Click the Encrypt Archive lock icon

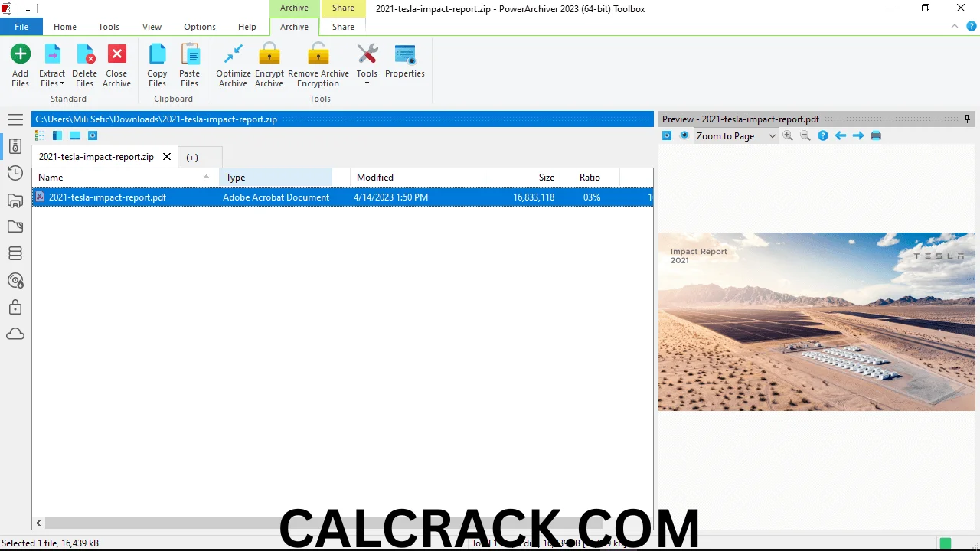[x=269, y=54]
